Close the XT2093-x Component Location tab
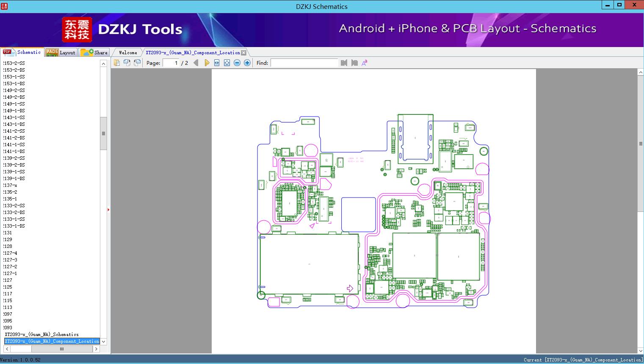This screenshot has height=364, width=644. point(243,53)
